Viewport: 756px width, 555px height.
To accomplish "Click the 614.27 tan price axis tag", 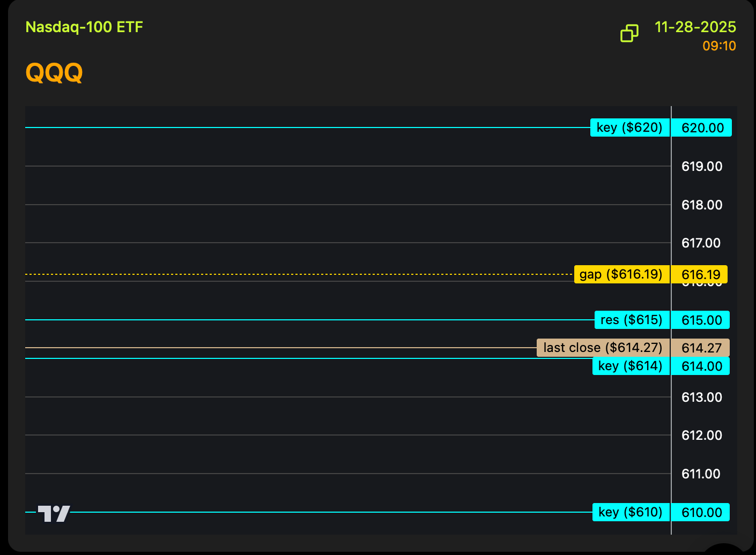I will point(701,348).
